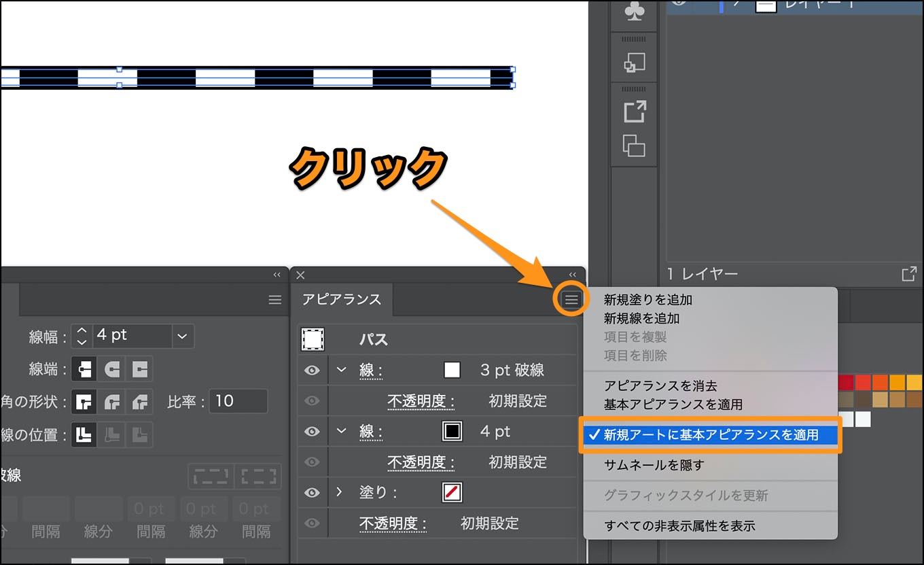Toggle opacity visibility under 3 pt 破線
This screenshot has height=565, width=924.
coord(312,401)
